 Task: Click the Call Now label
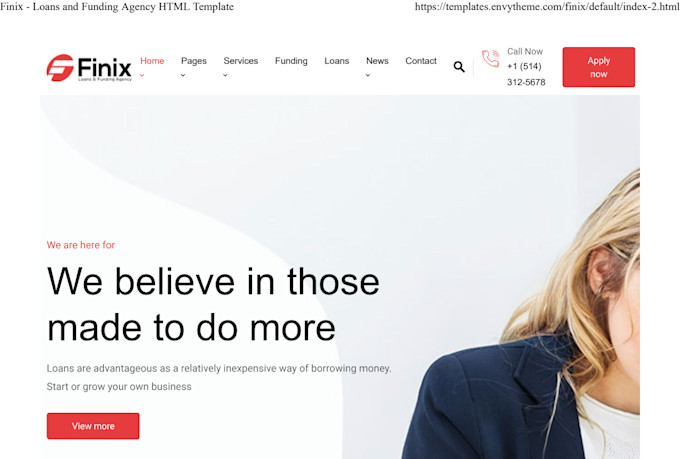[525, 51]
